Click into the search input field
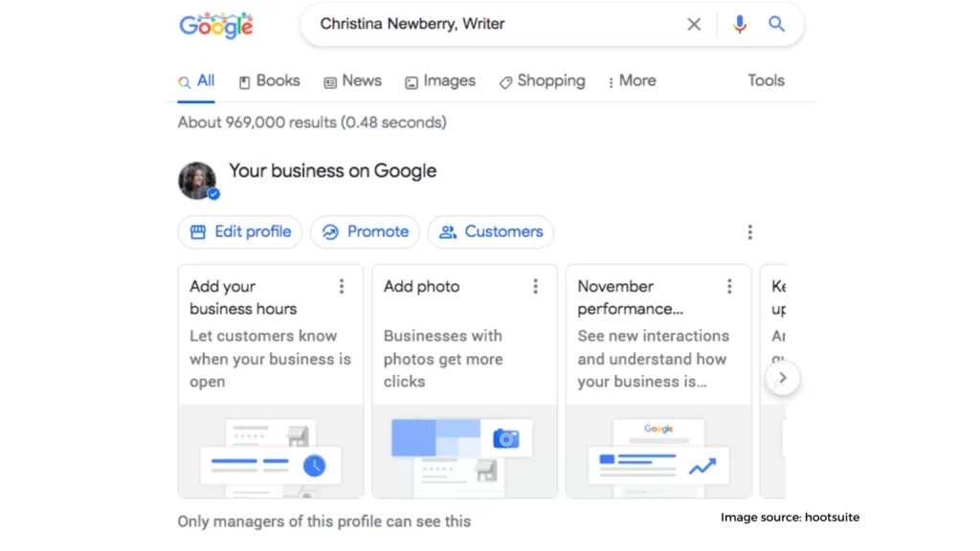Viewport: 980px width, 551px height. [494, 24]
